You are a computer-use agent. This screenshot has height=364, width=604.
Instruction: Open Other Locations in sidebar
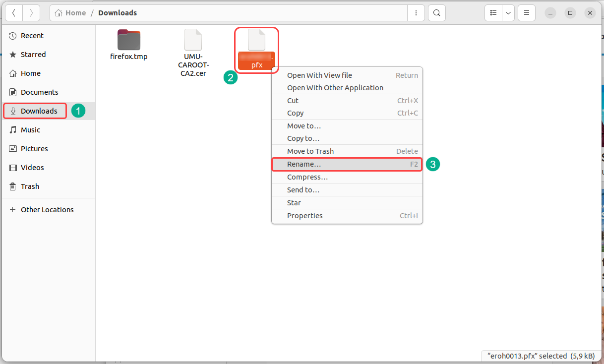point(47,210)
